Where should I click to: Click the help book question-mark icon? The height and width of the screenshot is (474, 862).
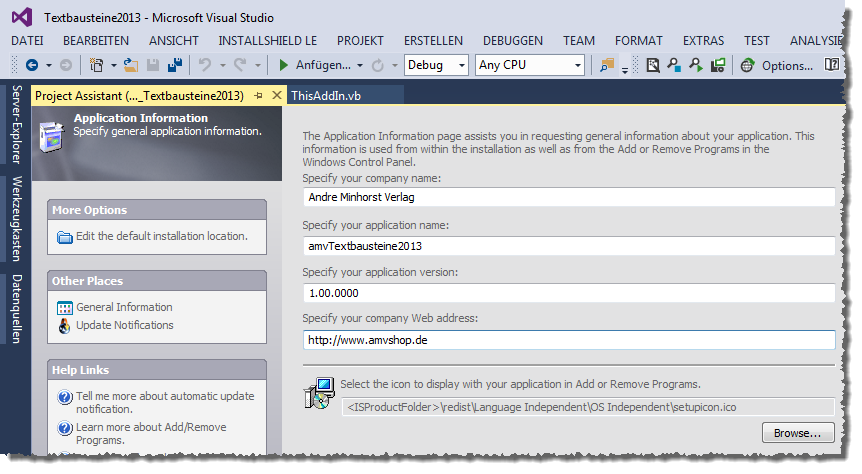pos(832,65)
